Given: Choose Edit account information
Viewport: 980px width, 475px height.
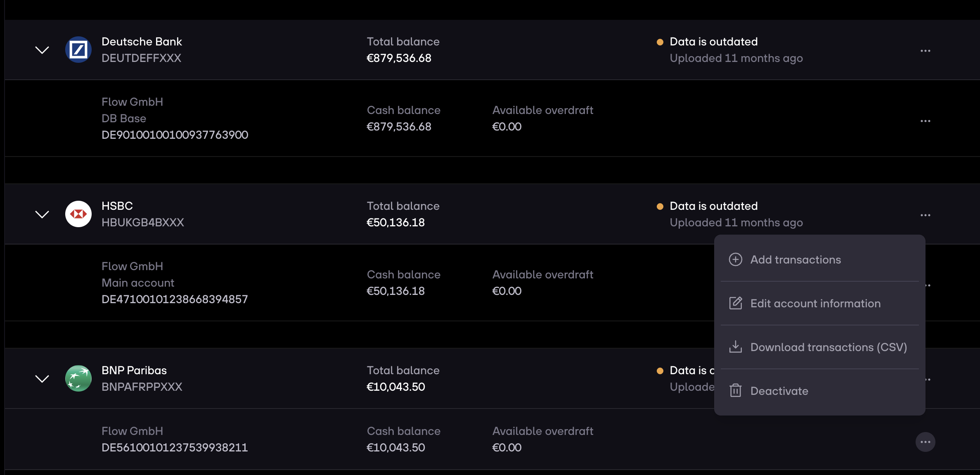Looking at the screenshot, I should (x=819, y=303).
